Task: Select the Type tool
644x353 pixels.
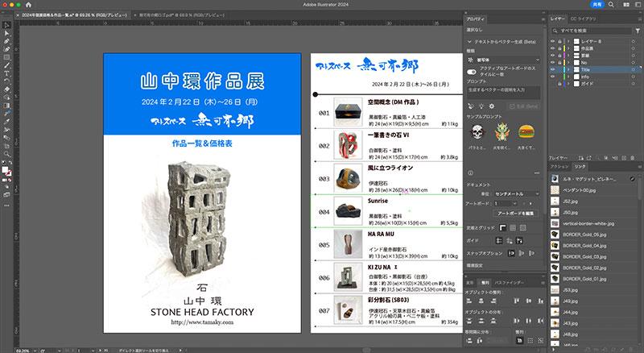Action: click(6, 73)
